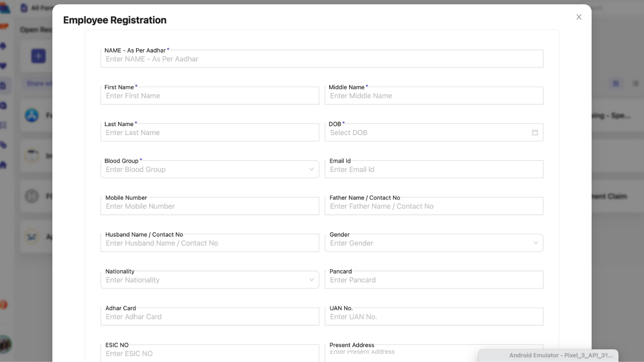Viewport: 644px width, 362px height.
Task: Open the DOB calendar picker icon
Action: tap(535, 132)
